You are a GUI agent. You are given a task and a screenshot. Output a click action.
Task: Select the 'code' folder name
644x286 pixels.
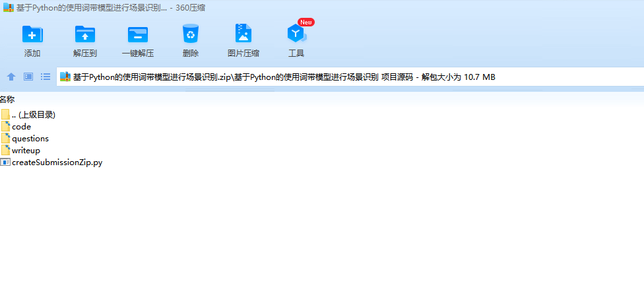pos(21,127)
